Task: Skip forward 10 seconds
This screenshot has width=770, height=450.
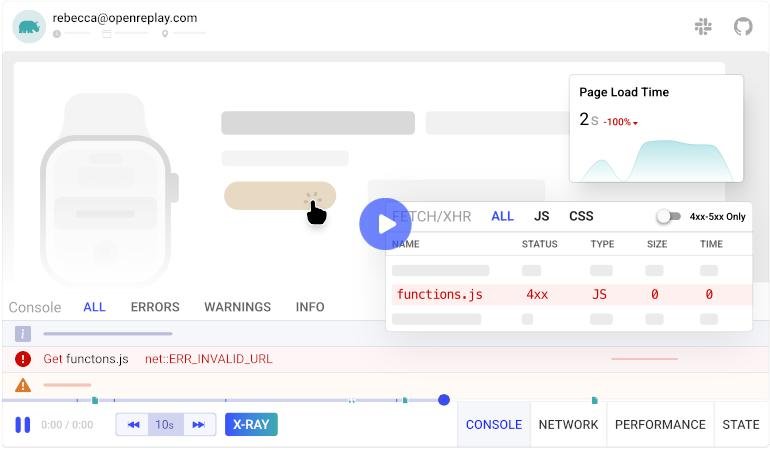Action: click(198, 425)
